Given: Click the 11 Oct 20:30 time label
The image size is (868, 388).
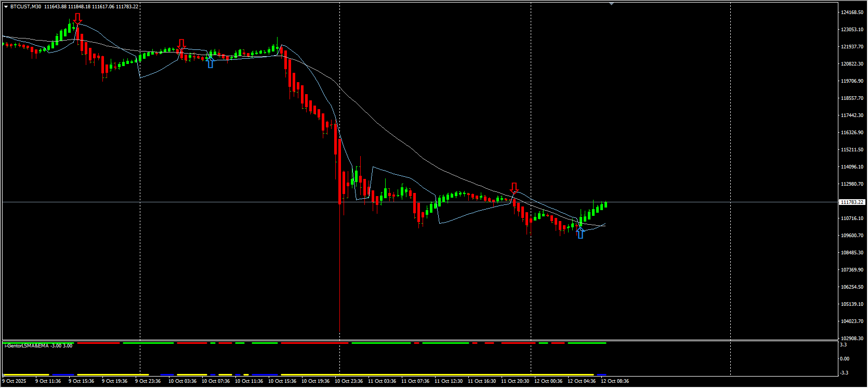Looking at the screenshot, I should 515,381.
